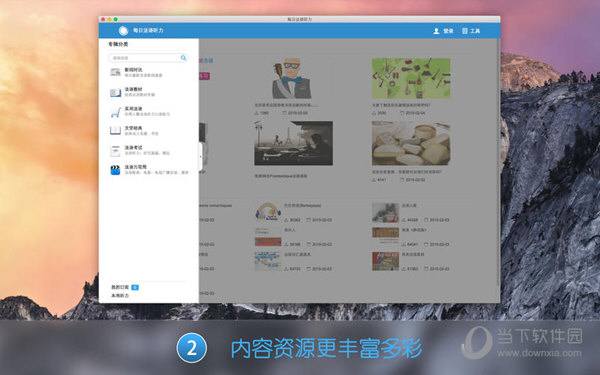Select the 新闻时讯 category label
The width and height of the screenshot is (600, 375).
(x=133, y=70)
